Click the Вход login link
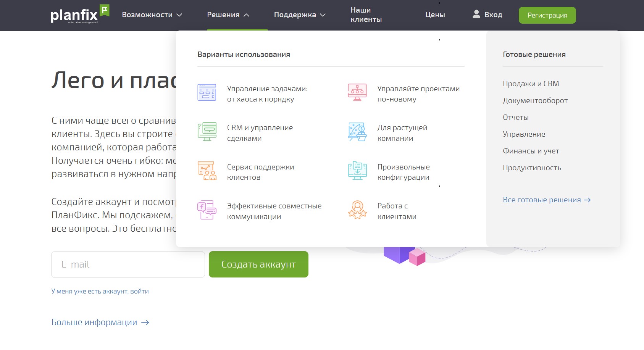Viewport: 644px width, 350px height. tap(487, 15)
